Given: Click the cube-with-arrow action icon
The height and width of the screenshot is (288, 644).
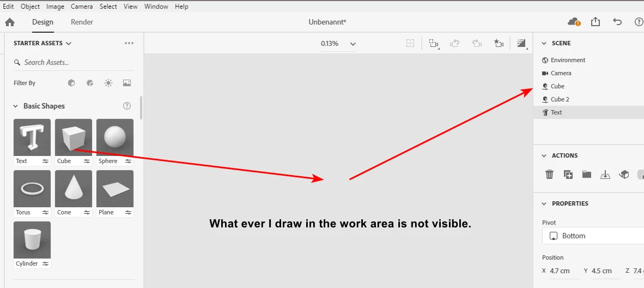Looking at the screenshot, I should [x=624, y=175].
